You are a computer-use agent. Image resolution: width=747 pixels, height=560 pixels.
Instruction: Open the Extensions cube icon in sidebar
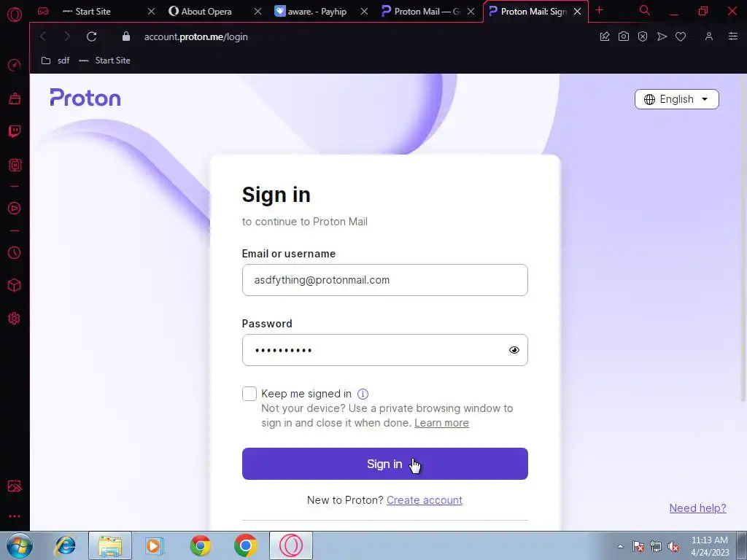15,285
